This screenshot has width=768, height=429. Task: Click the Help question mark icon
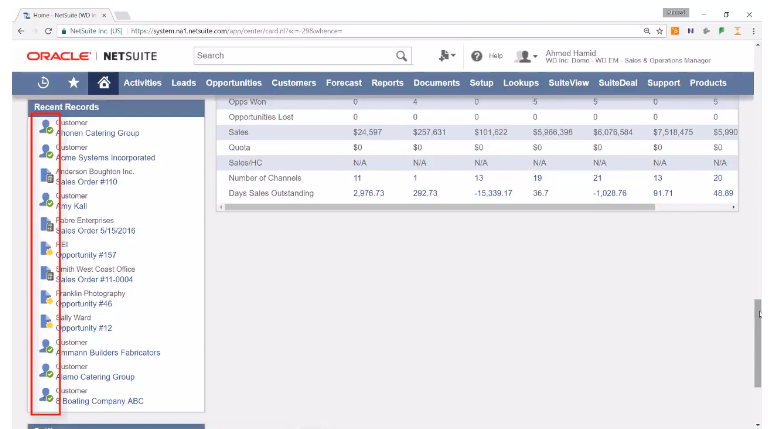(477, 56)
